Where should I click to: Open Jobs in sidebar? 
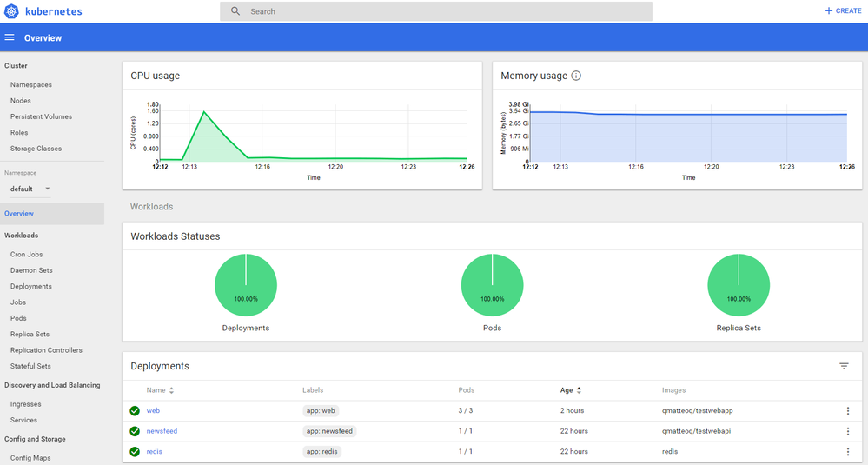point(18,302)
